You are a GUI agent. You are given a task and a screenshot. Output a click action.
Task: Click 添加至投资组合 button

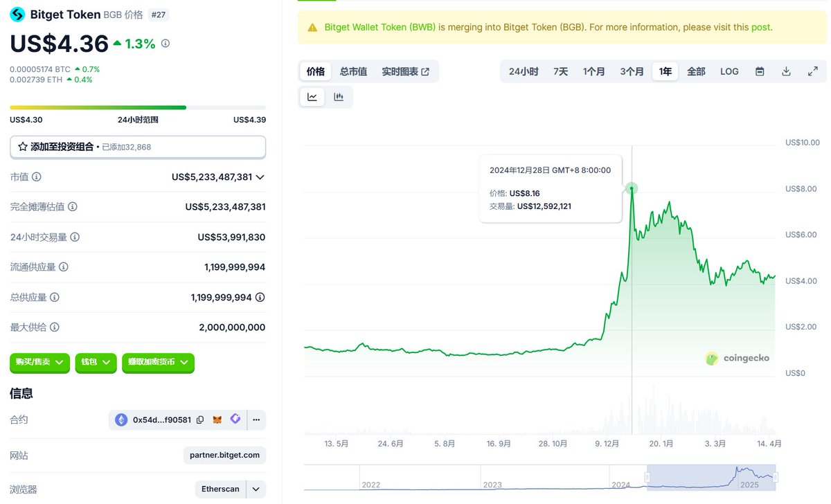[x=138, y=147]
